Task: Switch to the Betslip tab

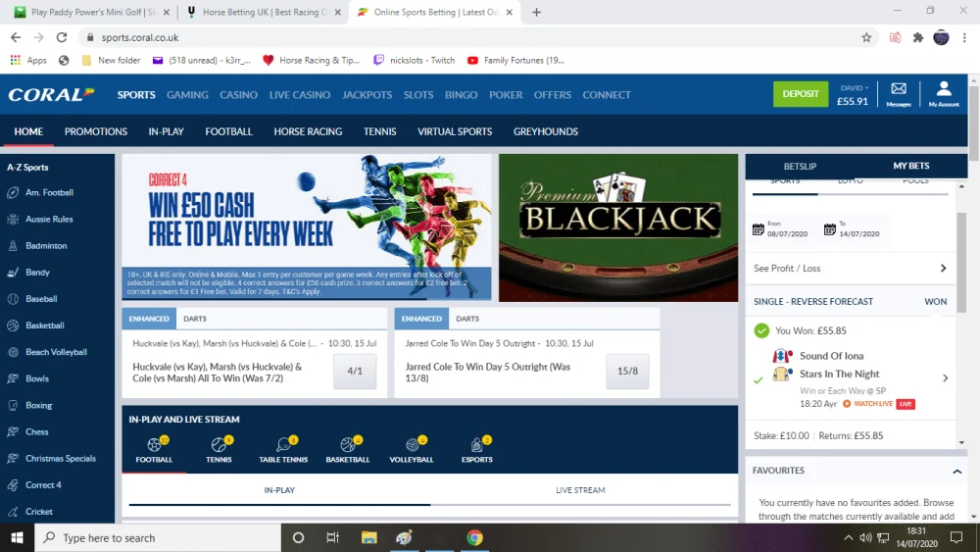Action: (x=800, y=167)
